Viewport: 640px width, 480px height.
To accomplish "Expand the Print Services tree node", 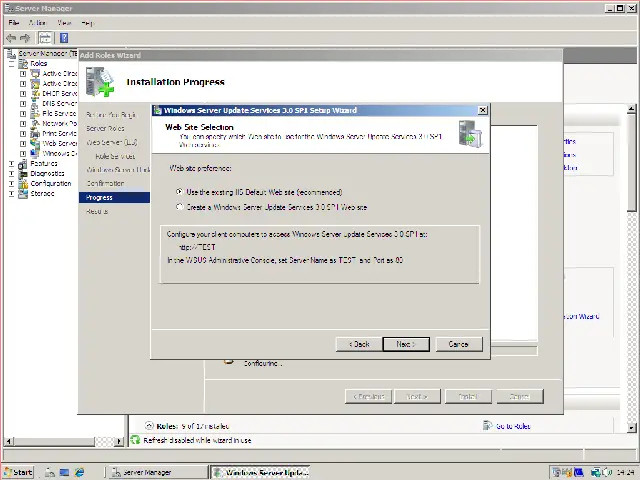I will coord(23,133).
